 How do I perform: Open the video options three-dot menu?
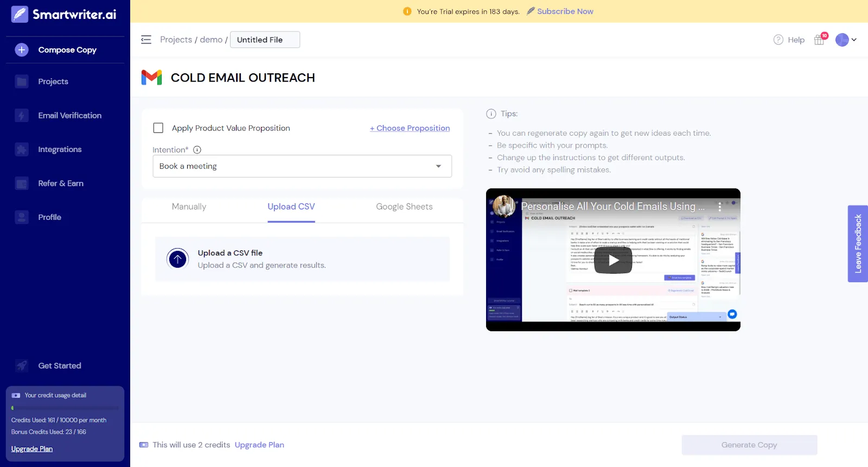pos(720,207)
